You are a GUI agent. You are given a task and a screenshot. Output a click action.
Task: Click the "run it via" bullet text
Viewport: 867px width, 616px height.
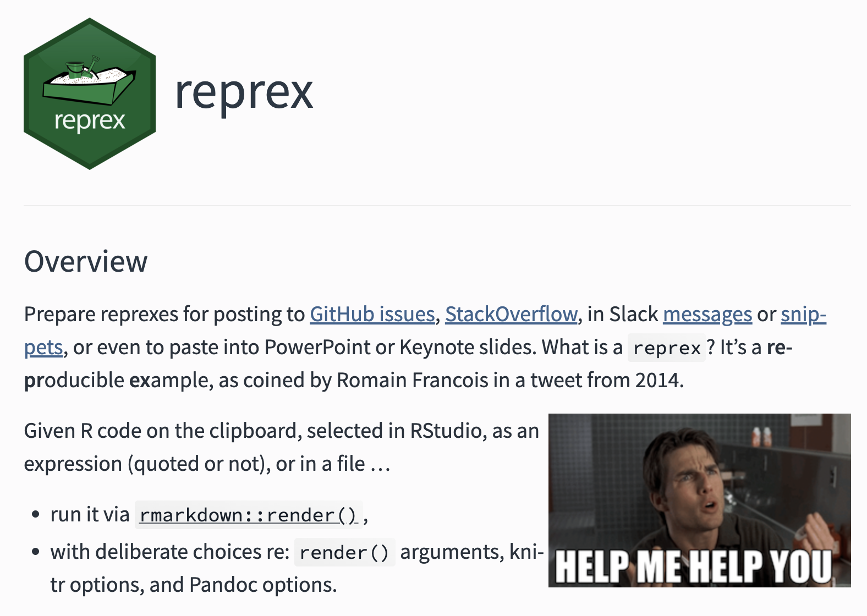click(x=90, y=515)
